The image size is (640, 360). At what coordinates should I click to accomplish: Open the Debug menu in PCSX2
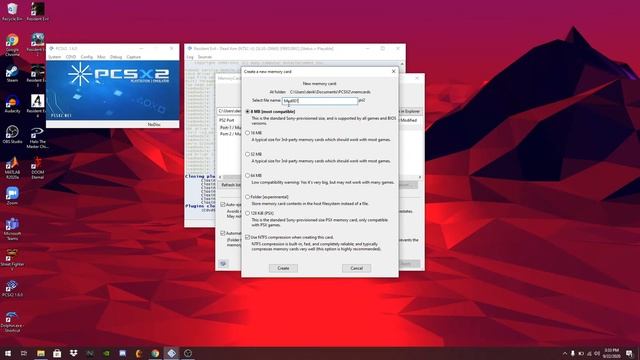(x=116, y=57)
